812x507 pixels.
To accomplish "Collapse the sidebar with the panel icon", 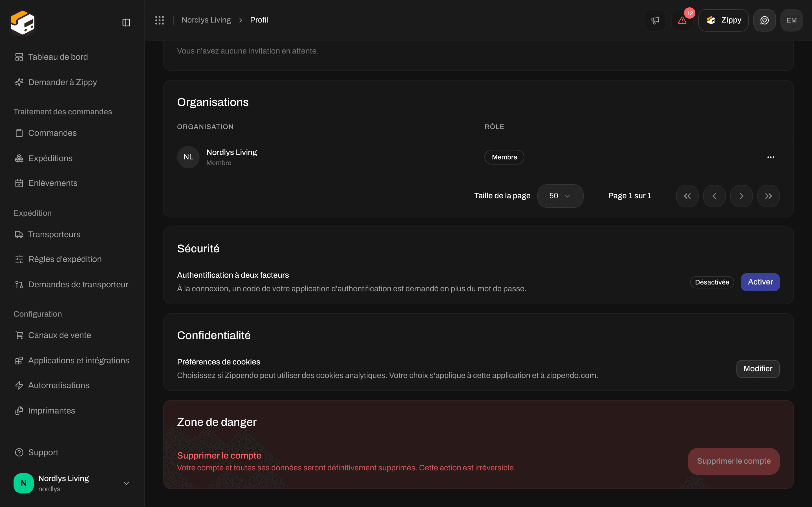I will [x=126, y=23].
